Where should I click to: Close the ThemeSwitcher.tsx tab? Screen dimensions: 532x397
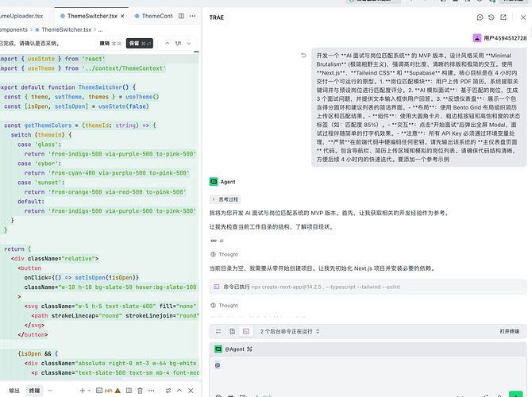click(122, 16)
